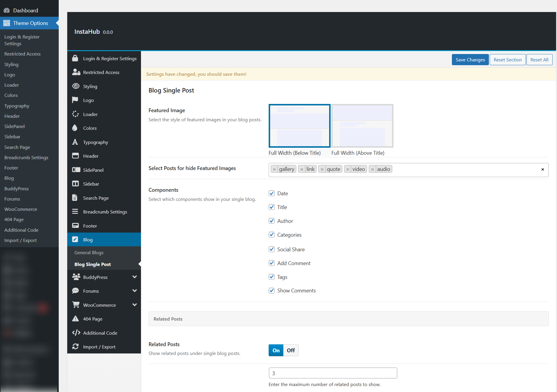The image size is (557, 392).
Task: Click the Save Changes button
Action: pos(470,60)
